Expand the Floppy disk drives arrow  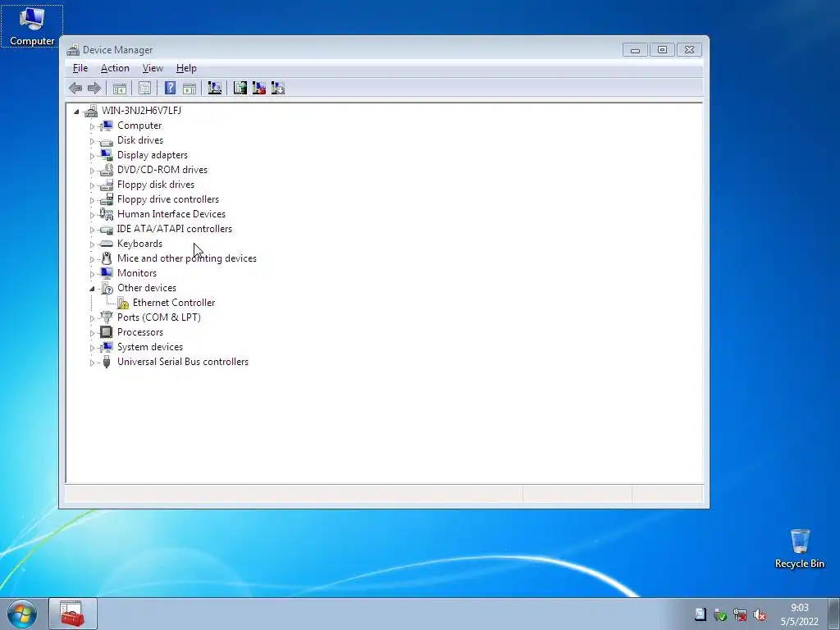[92, 185]
